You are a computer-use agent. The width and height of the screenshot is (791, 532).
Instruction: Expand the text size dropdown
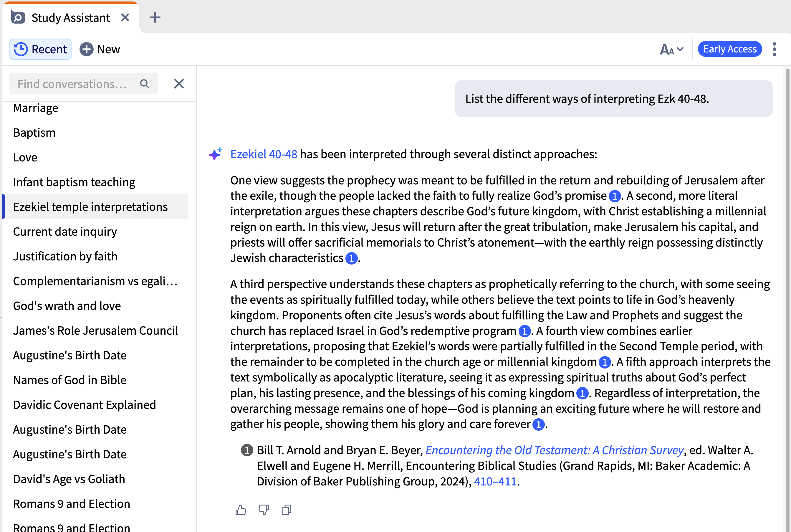(x=671, y=49)
